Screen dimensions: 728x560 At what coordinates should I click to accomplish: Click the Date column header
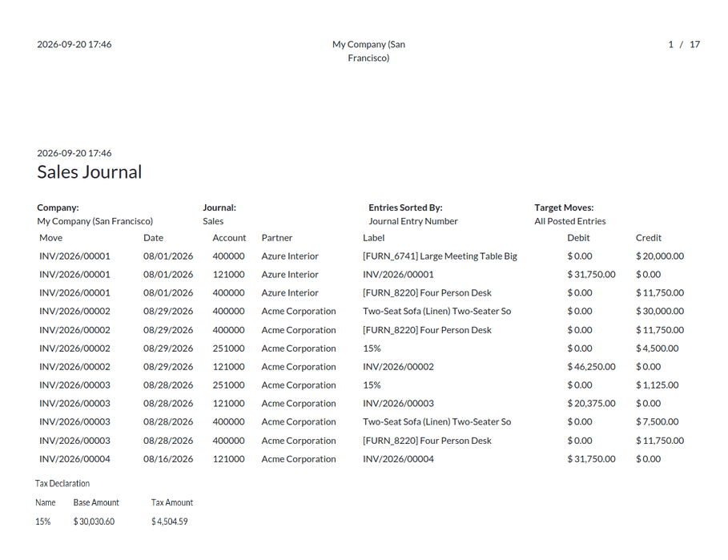153,238
